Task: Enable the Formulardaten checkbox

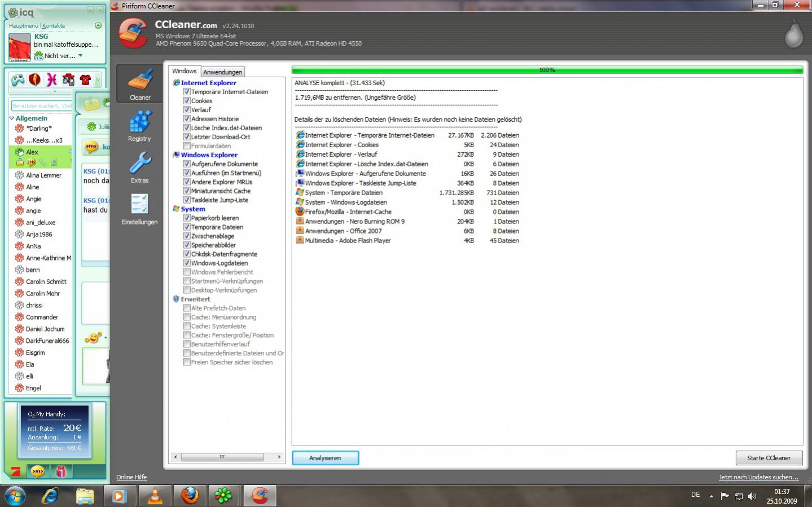Action: 187,146
